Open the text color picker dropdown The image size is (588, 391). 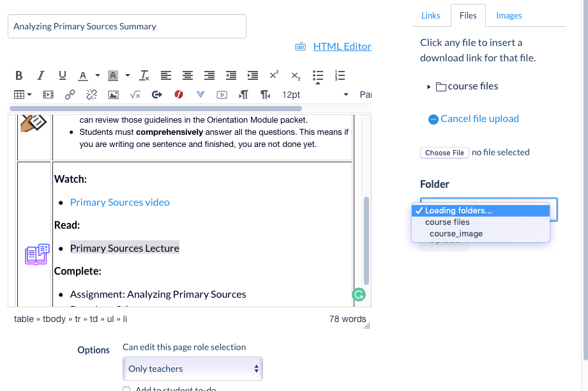98,75
